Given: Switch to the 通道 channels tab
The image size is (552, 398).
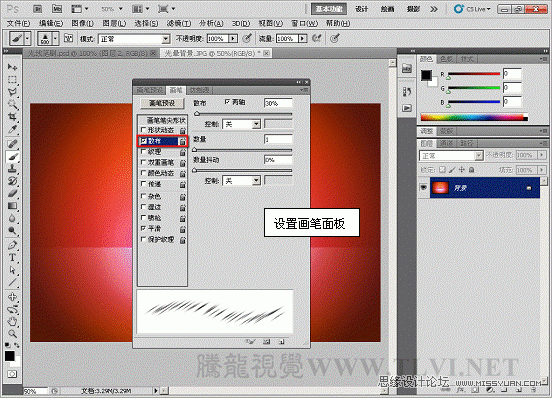Looking at the screenshot, I should pyautogui.click(x=447, y=143).
